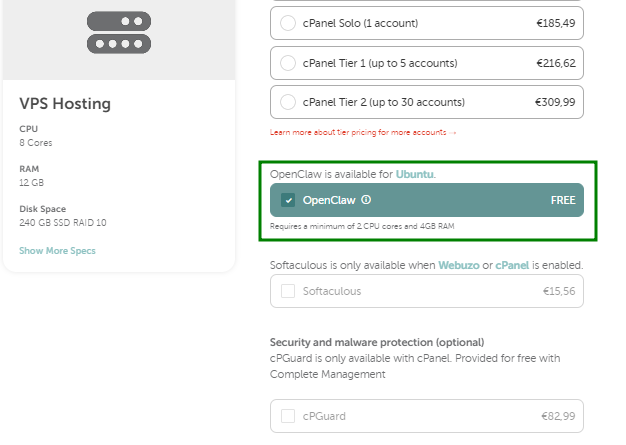Image resolution: width=626 pixels, height=445 pixels.
Task: Open the OpenClaw info tooltip icon
Action: 366,200
